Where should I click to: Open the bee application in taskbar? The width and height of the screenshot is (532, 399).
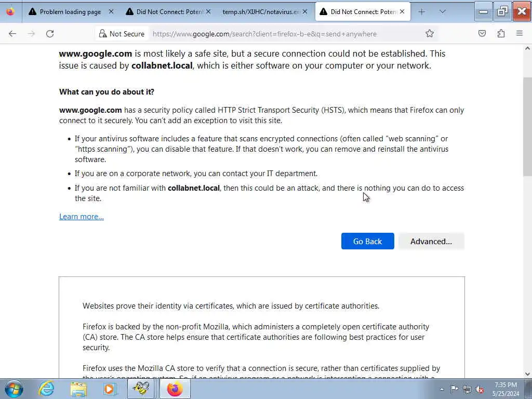click(141, 389)
